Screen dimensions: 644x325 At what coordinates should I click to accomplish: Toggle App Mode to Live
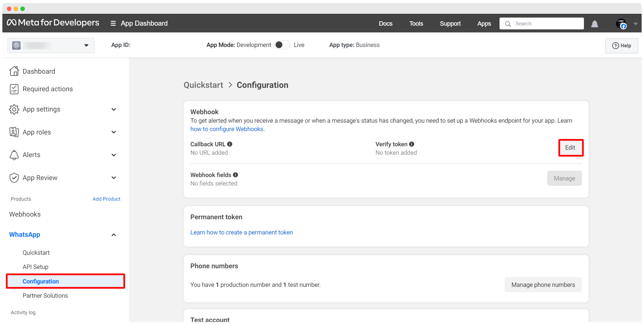coord(282,45)
